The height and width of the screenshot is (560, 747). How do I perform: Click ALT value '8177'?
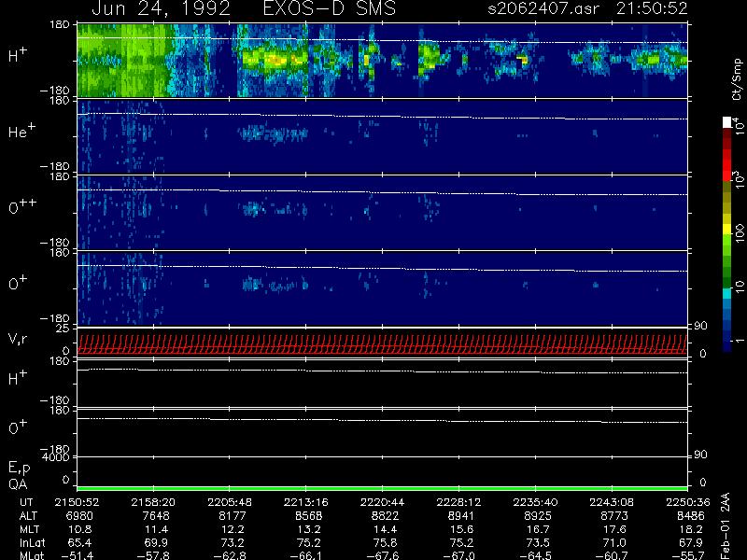232,516
